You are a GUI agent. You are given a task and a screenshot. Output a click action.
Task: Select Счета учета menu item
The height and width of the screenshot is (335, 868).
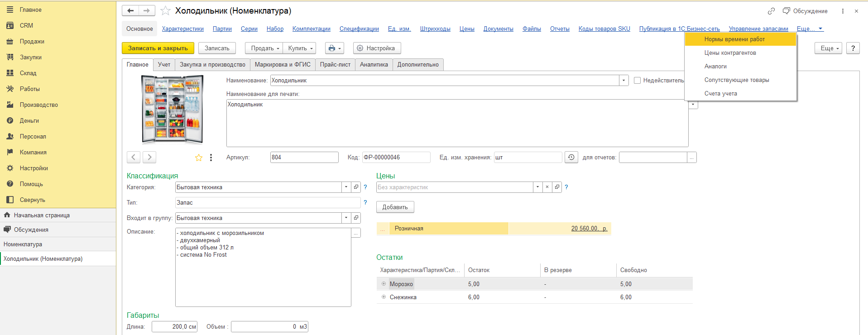pyautogui.click(x=740, y=94)
